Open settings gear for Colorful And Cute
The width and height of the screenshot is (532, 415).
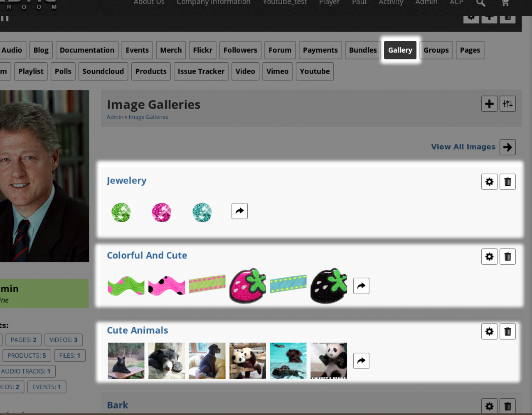(490, 257)
